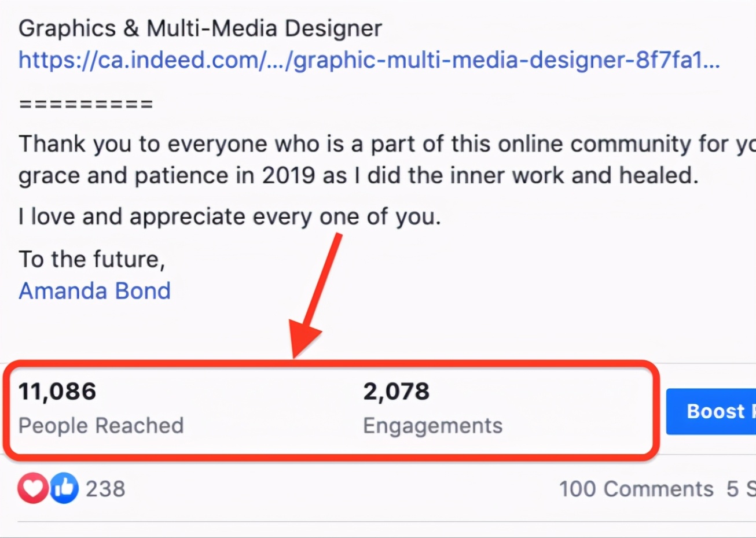Click the People Reached label
The width and height of the screenshot is (756, 538).
101,426
